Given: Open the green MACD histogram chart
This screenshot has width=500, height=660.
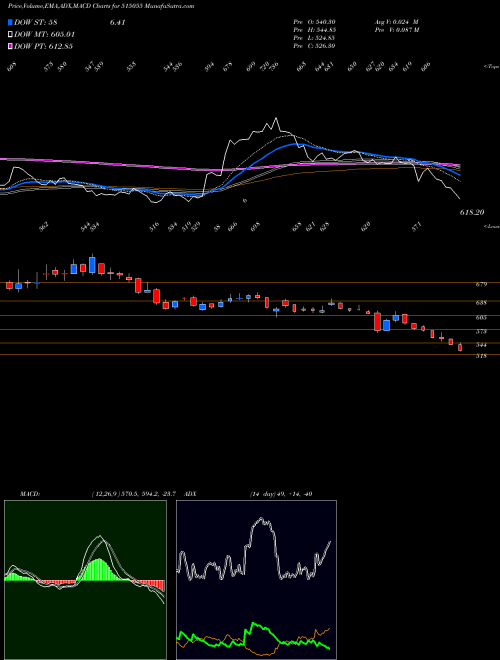Looking at the screenshot, I should pos(85,580).
